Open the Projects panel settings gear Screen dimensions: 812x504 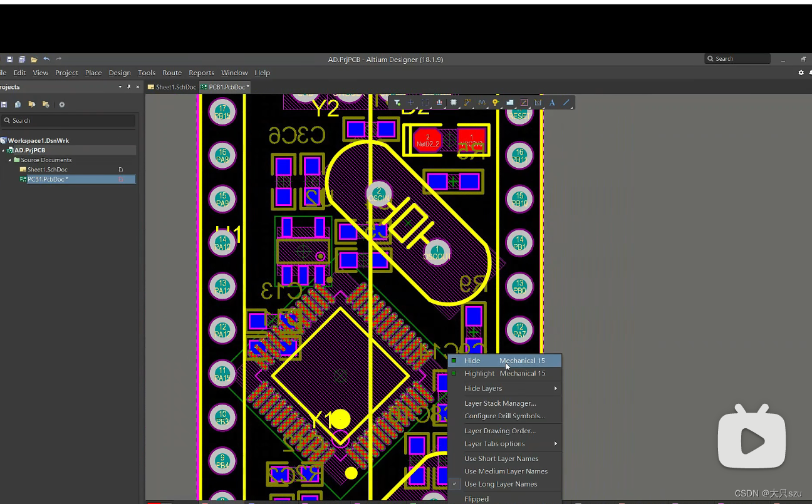pos(62,105)
